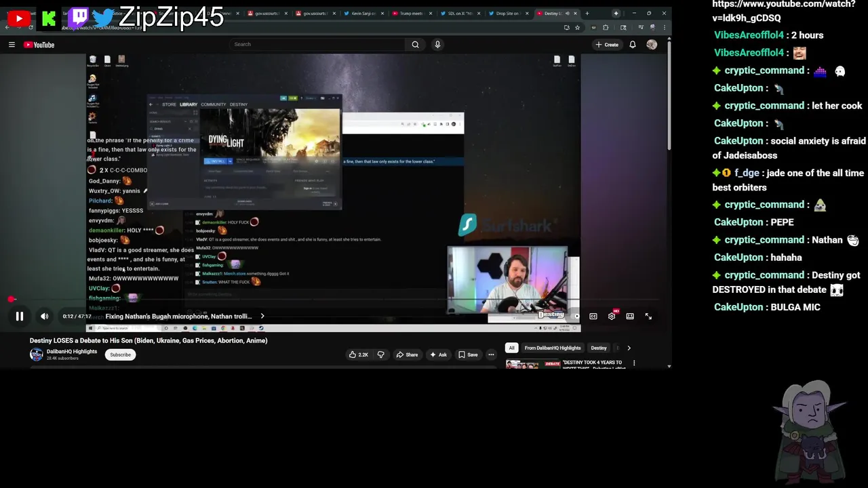Viewport: 868px width, 488px height.
Task: Click the Ask button
Action: pos(439,354)
